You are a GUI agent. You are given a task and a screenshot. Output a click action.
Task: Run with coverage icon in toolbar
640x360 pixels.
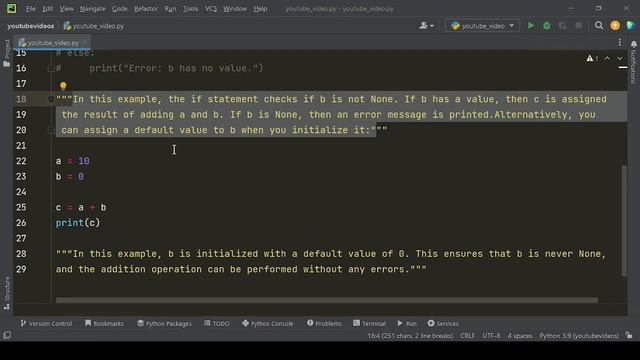pyautogui.click(x=562, y=26)
